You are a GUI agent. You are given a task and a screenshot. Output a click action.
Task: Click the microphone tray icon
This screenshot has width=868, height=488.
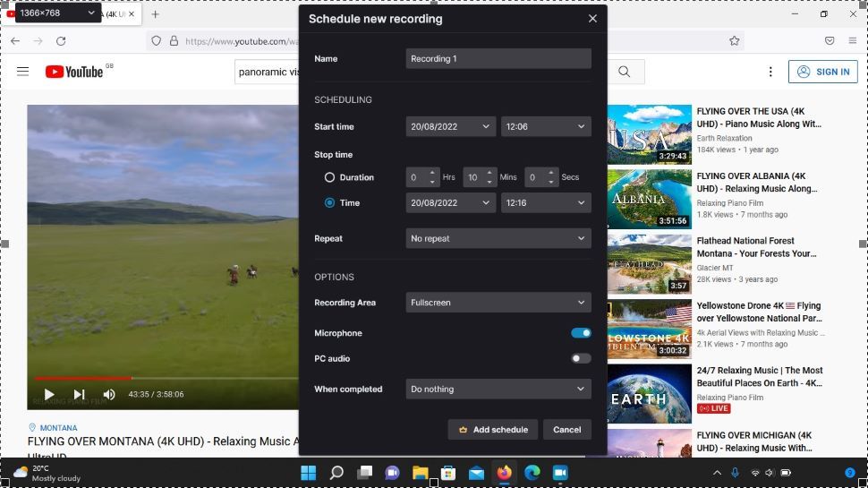tap(735, 473)
